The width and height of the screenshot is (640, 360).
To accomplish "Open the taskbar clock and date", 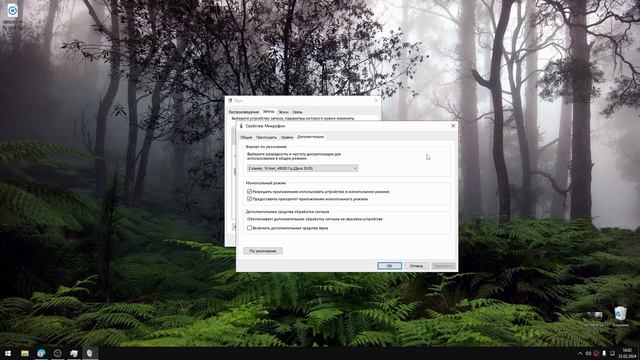I will [x=627, y=353].
